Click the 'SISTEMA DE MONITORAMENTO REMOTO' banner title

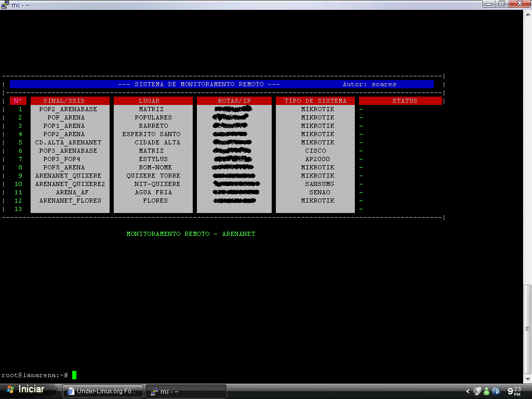coord(199,84)
